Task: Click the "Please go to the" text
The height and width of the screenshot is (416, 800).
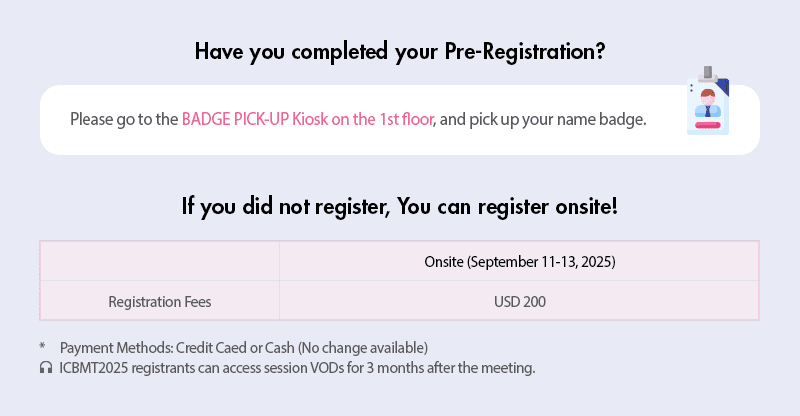Action: (x=124, y=120)
